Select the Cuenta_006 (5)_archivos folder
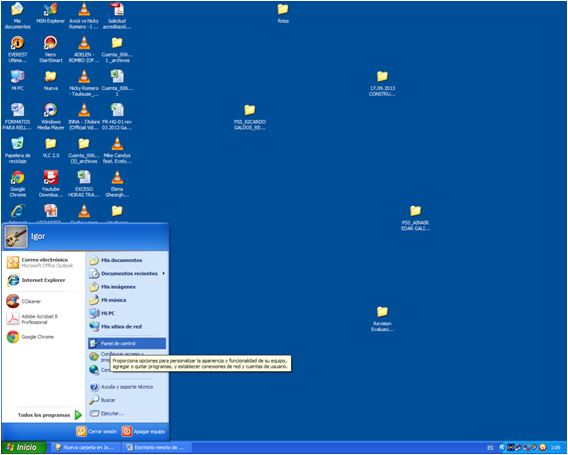The width and height of the screenshot is (568, 455). tap(84, 150)
